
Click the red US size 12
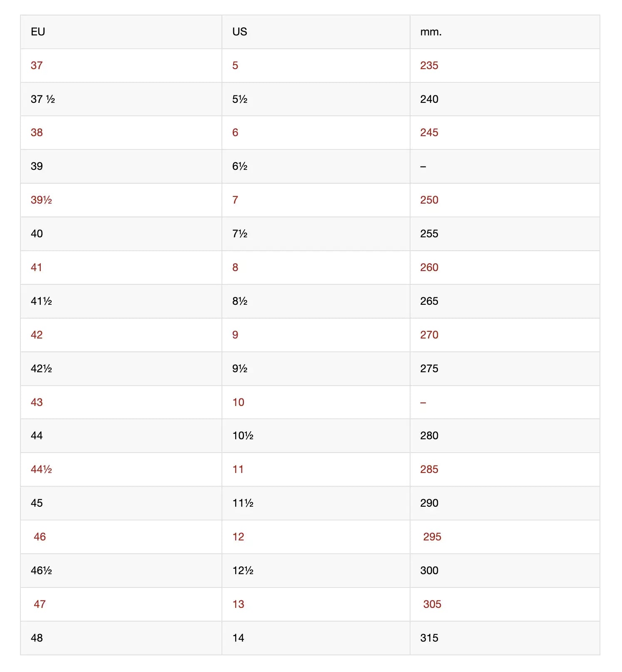(238, 537)
